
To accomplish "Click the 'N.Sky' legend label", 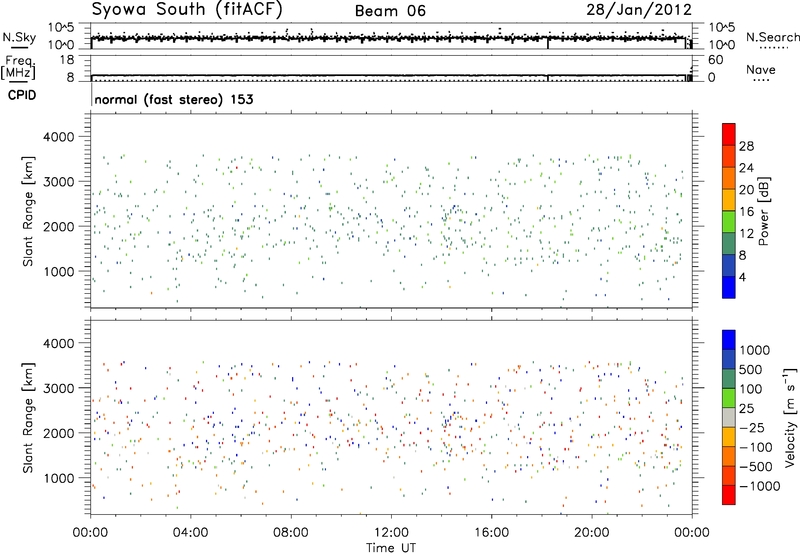I will pos(19,37).
